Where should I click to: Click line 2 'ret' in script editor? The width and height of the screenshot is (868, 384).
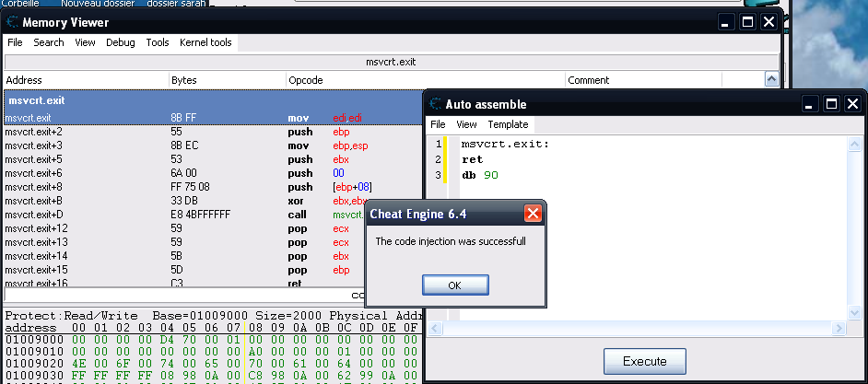pos(473,159)
